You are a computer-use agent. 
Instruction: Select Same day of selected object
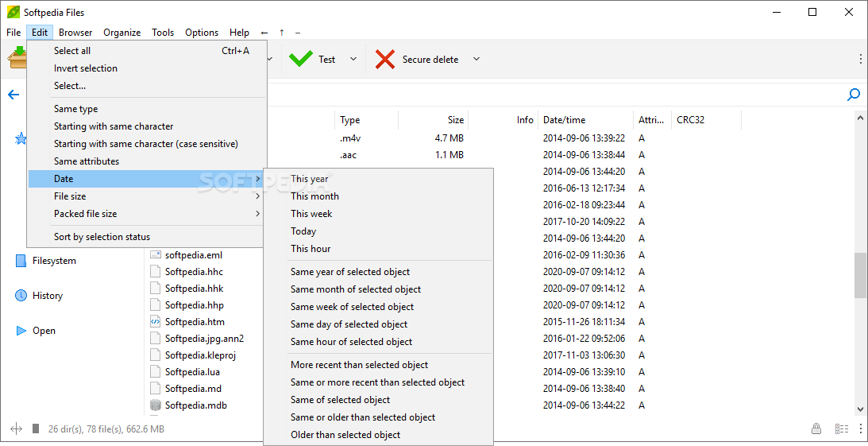(x=378, y=324)
